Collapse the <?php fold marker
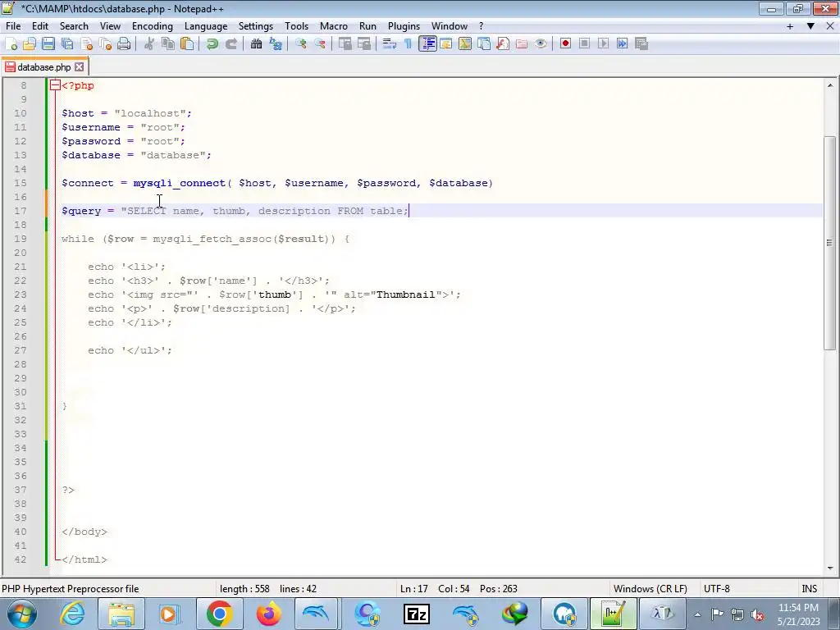 pyautogui.click(x=55, y=85)
